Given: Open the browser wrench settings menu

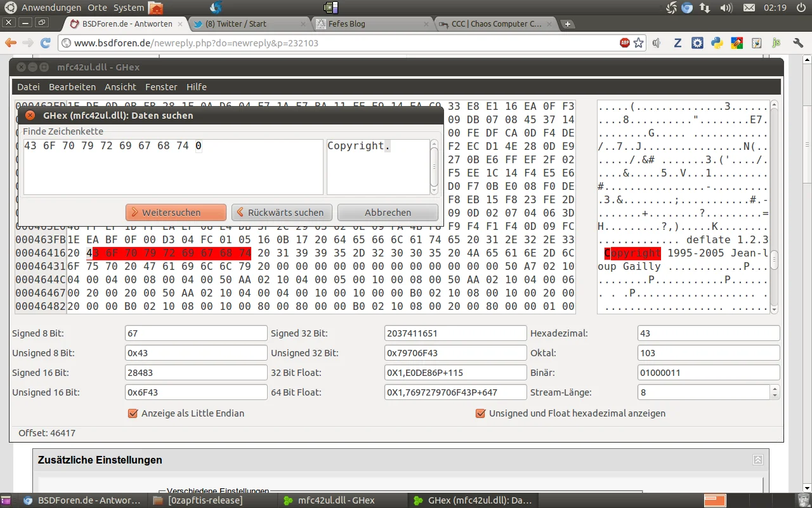Looking at the screenshot, I should coord(798,43).
